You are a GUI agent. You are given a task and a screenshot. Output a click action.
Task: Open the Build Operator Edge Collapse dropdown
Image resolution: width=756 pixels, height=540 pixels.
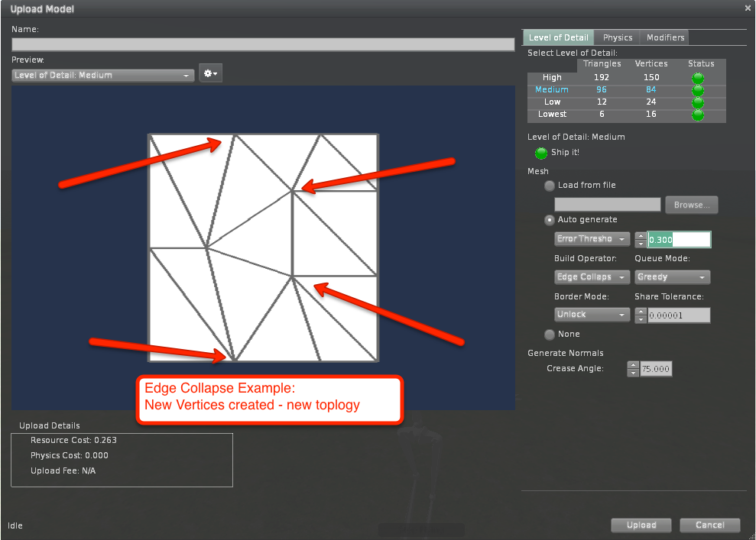pyautogui.click(x=592, y=277)
